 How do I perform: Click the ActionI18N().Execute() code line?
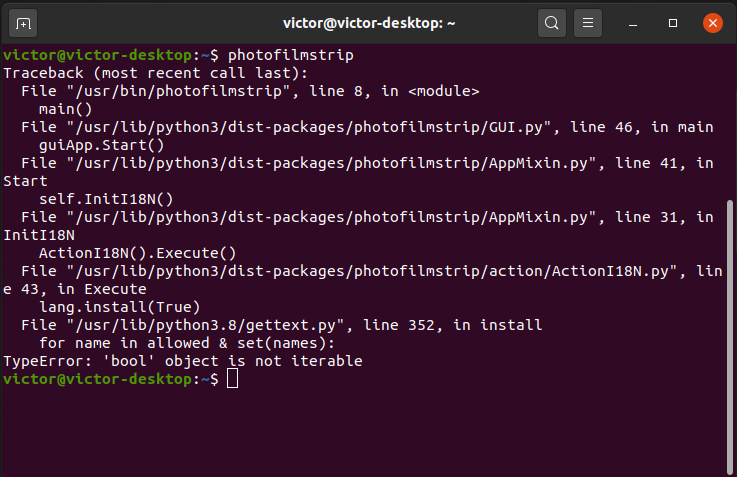point(137,253)
